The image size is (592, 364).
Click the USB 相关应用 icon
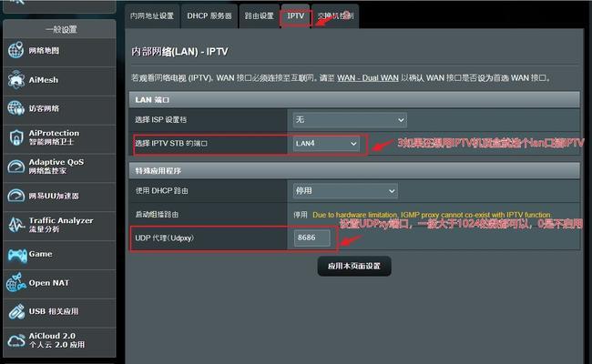pyautogui.click(x=16, y=311)
